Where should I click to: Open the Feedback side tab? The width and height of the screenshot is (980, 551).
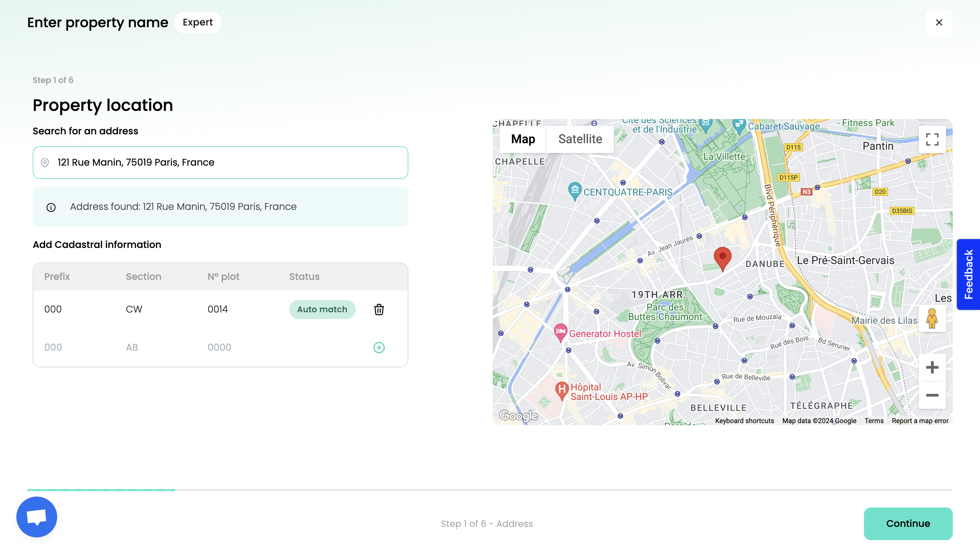[x=968, y=274]
